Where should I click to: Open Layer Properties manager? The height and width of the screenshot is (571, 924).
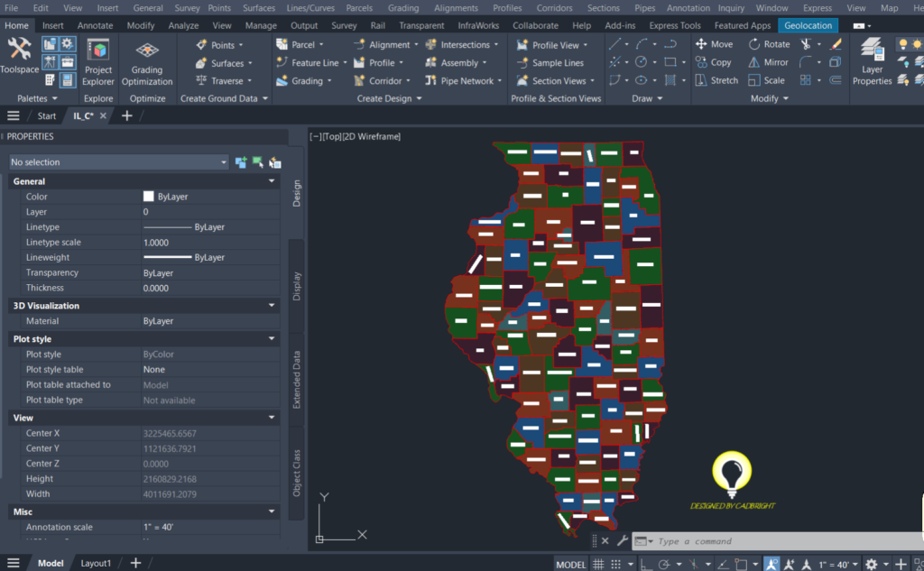coord(871,63)
